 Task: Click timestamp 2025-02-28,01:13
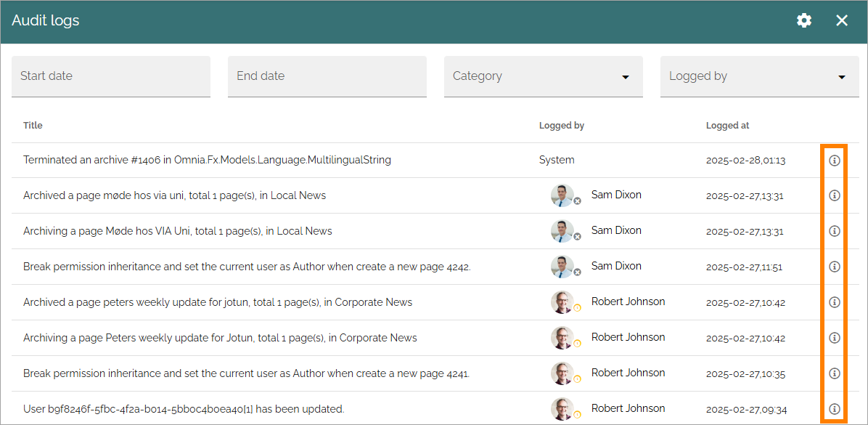click(745, 161)
